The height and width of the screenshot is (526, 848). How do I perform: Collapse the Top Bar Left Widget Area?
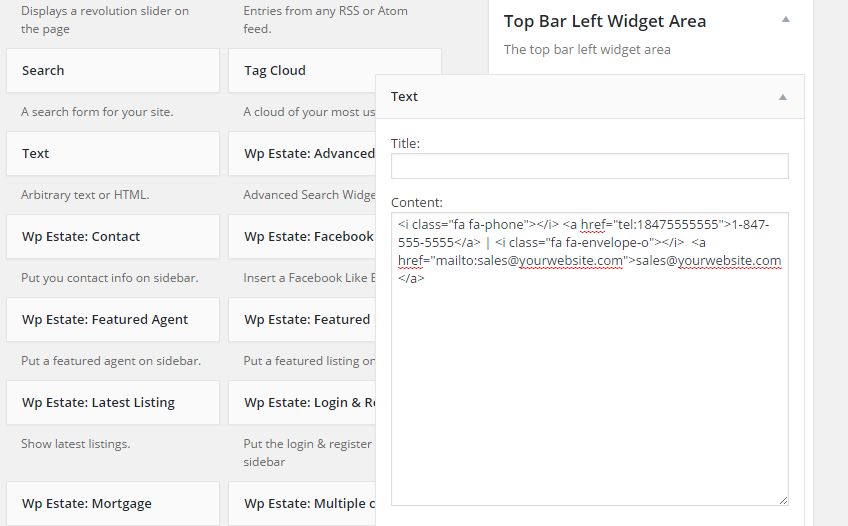coord(786,20)
